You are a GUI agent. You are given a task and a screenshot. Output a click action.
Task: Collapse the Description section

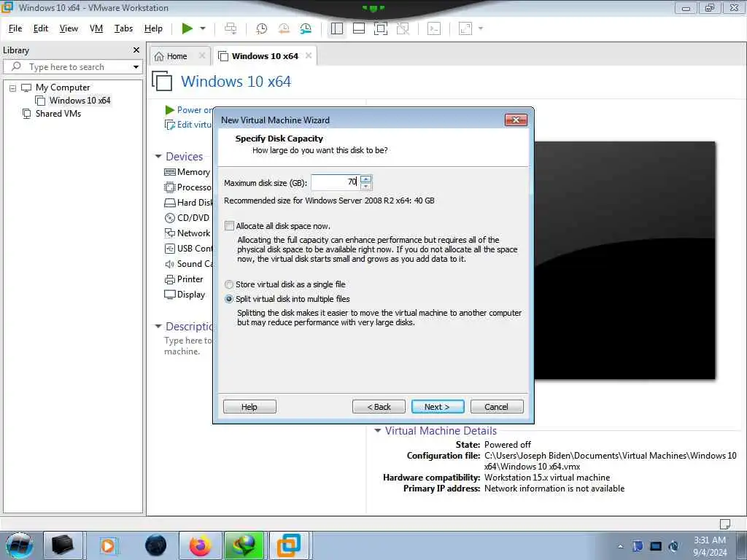158,326
